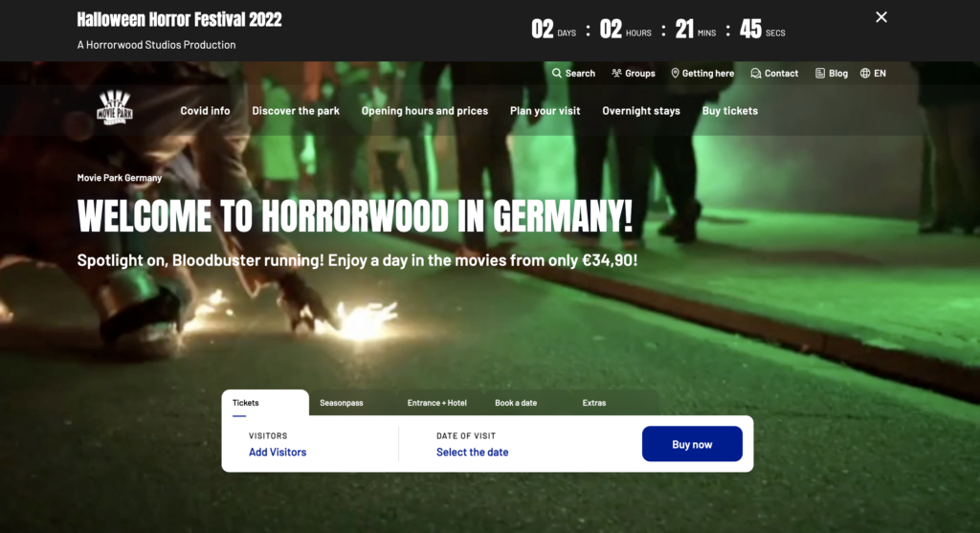
Task: Click the language globe icon
Action: [865, 73]
